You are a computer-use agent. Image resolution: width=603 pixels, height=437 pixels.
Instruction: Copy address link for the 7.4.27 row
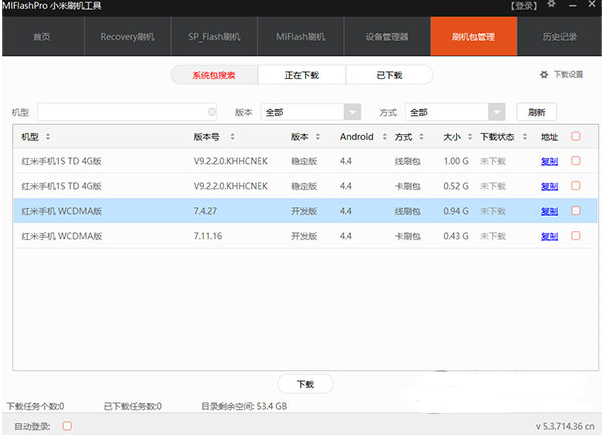(x=549, y=211)
